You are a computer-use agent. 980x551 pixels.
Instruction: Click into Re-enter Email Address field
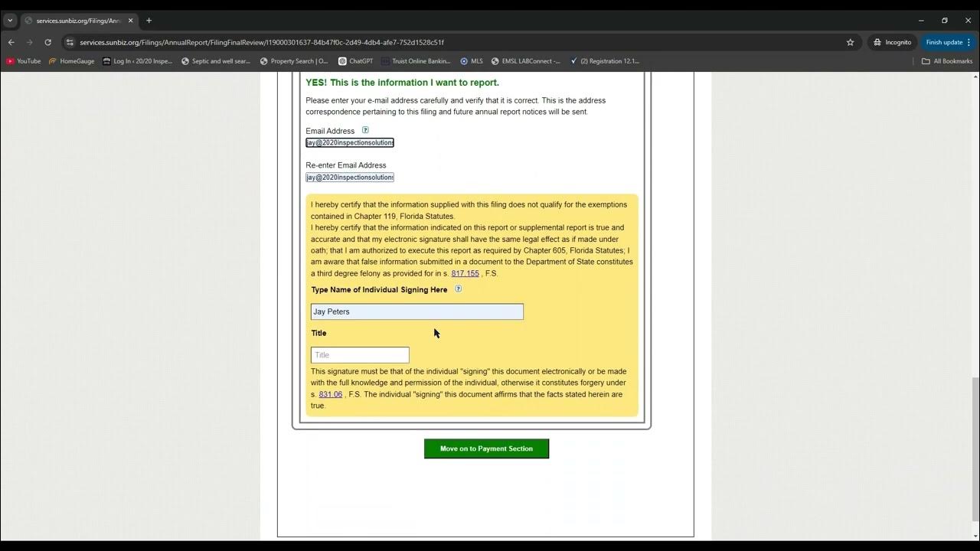350,178
